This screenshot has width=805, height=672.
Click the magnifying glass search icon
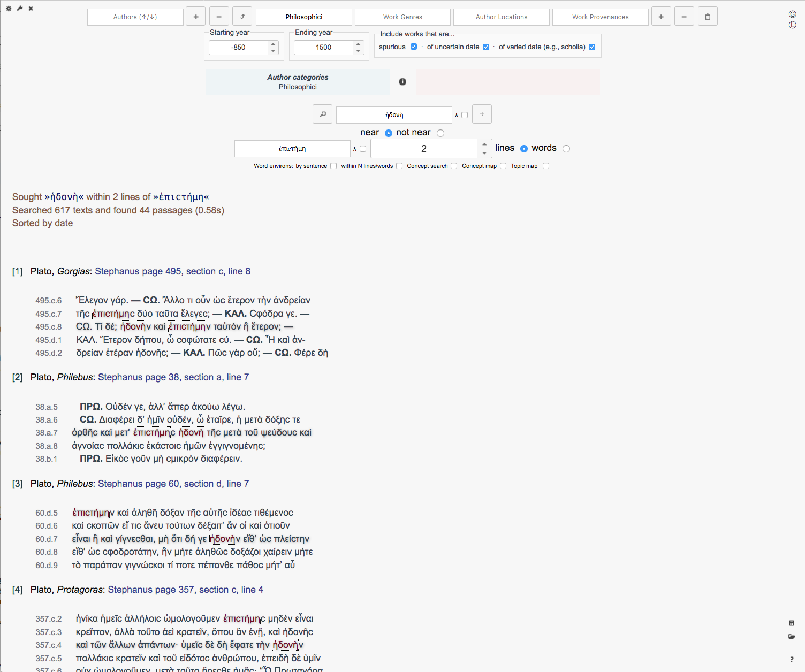tap(323, 114)
